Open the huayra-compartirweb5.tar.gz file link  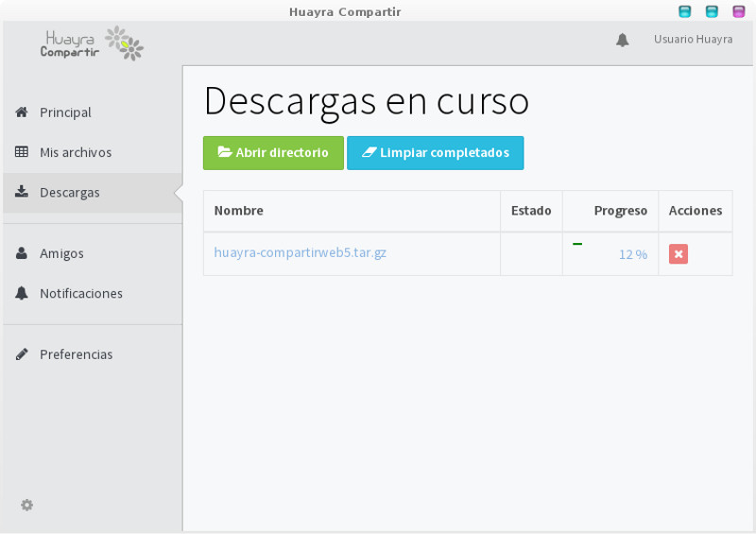[300, 252]
